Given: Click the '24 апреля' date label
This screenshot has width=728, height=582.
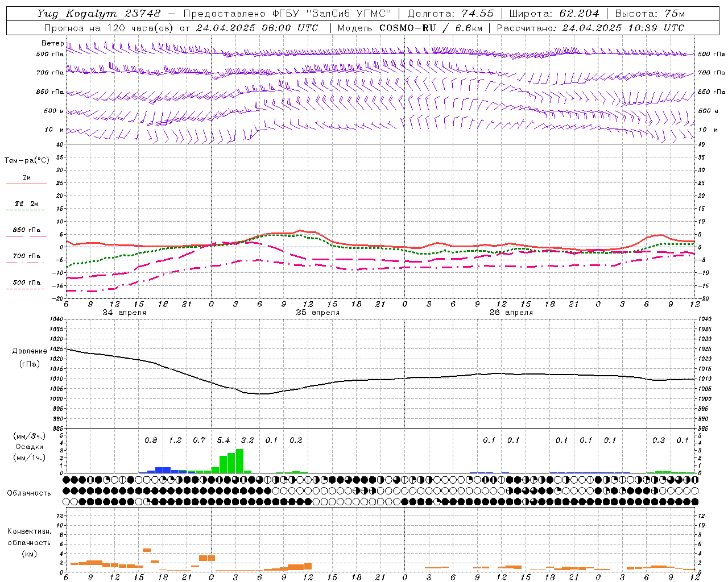Looking at the screenshot, I should [x=124, y=313].
